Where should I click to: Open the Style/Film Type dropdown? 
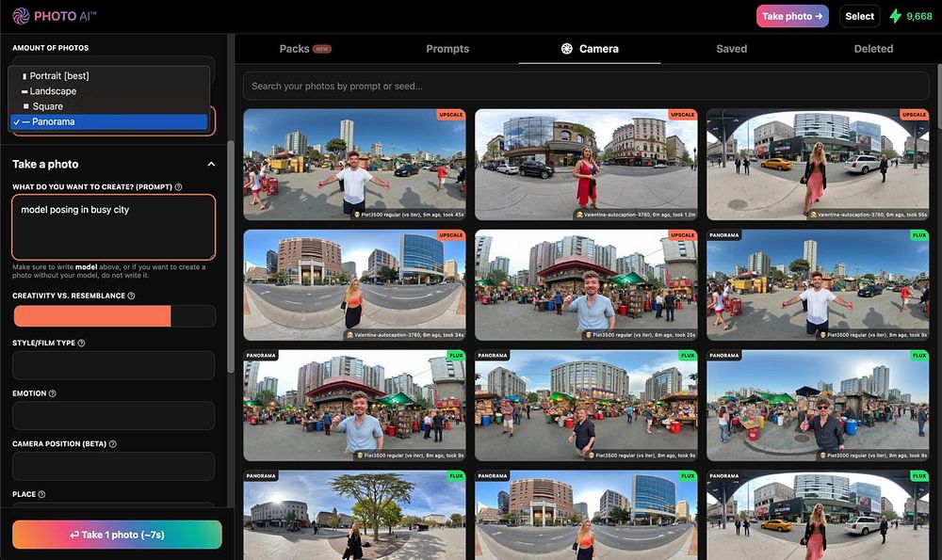114,365
